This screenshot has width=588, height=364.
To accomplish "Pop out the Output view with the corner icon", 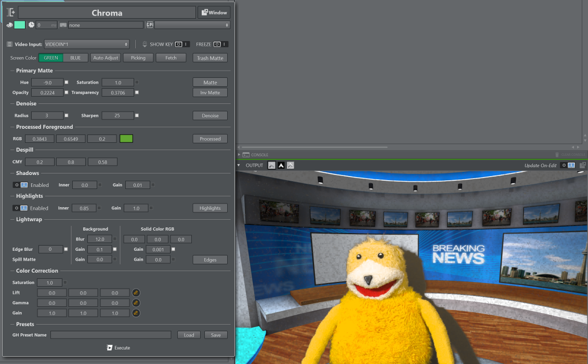I will tap(583, 165).
